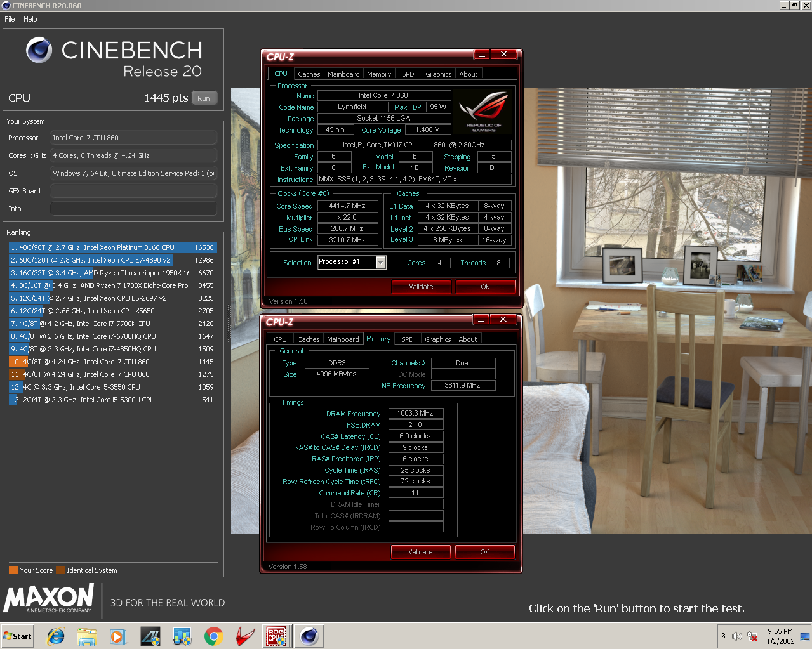Select ranking row 3 Ryzen Threadripper 1950X
Viewport: 812px width, 649px height.
[112, 273]
